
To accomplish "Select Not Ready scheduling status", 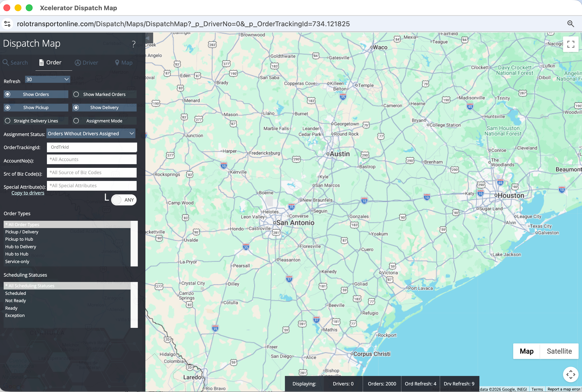I will 67,300.
